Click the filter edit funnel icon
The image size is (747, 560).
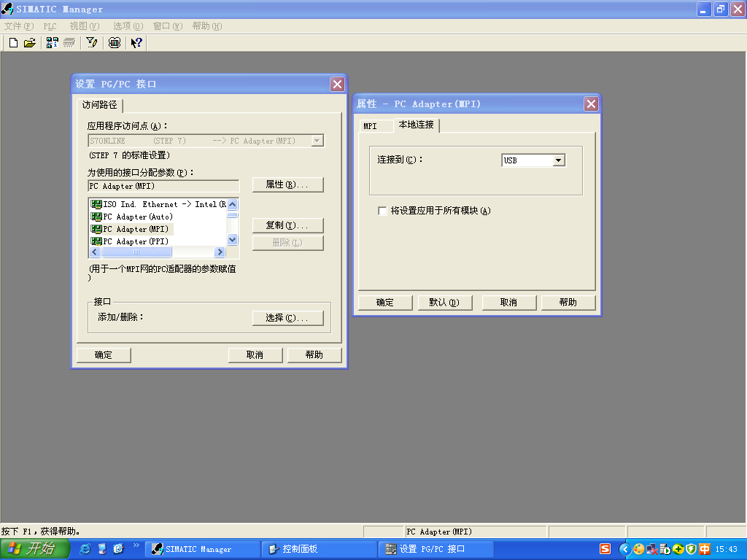pyautogui.click(x=92, y=43)
